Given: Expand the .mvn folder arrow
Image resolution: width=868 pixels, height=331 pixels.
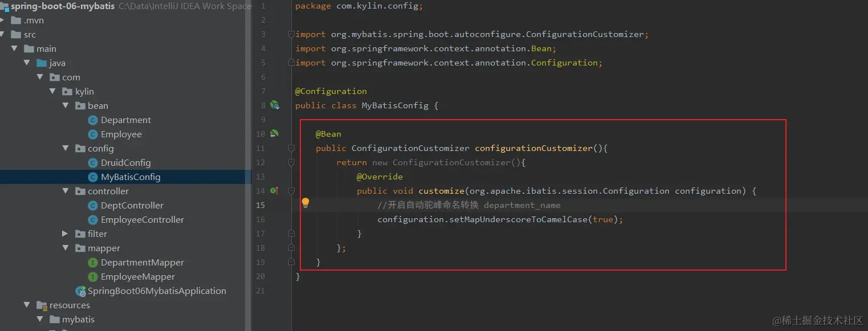Looking at the screenshot, I should (x=3, y=20).
